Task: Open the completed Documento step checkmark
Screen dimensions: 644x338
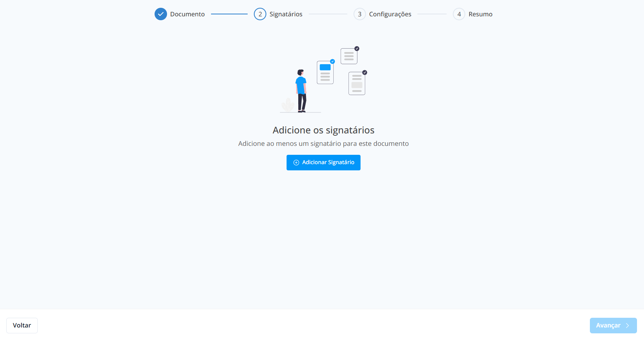Action: tap(161, 14)
